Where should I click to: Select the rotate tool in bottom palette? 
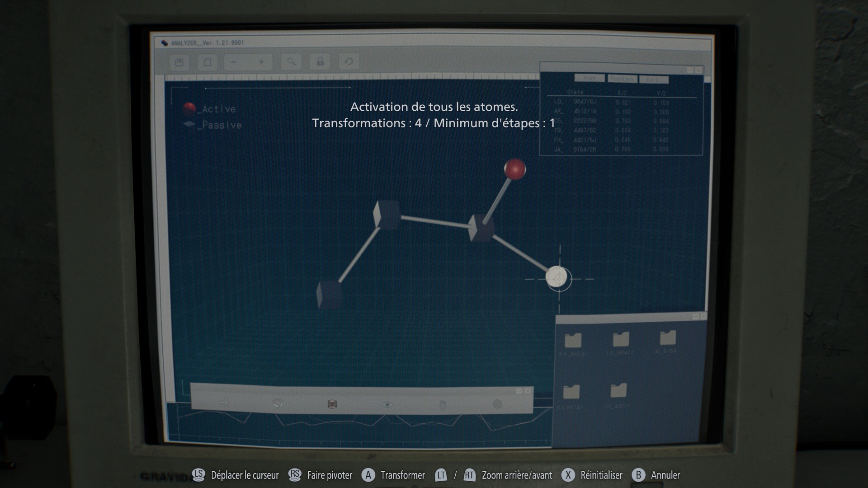(x=278, y=403)
